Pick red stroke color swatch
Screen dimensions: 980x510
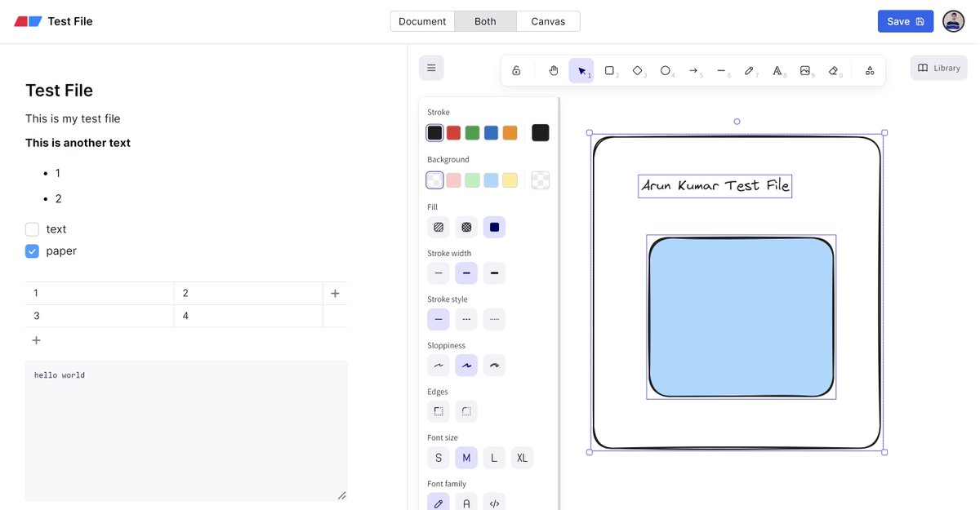453,133
